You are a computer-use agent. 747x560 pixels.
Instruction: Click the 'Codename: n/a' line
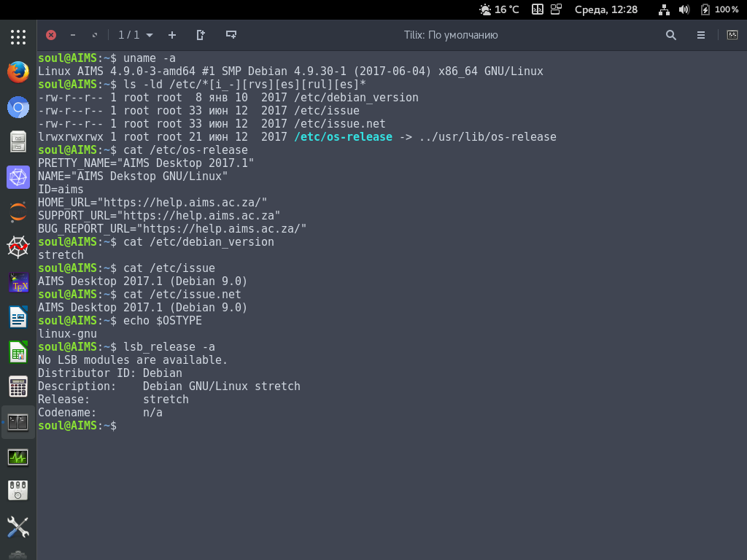(100, 413)
